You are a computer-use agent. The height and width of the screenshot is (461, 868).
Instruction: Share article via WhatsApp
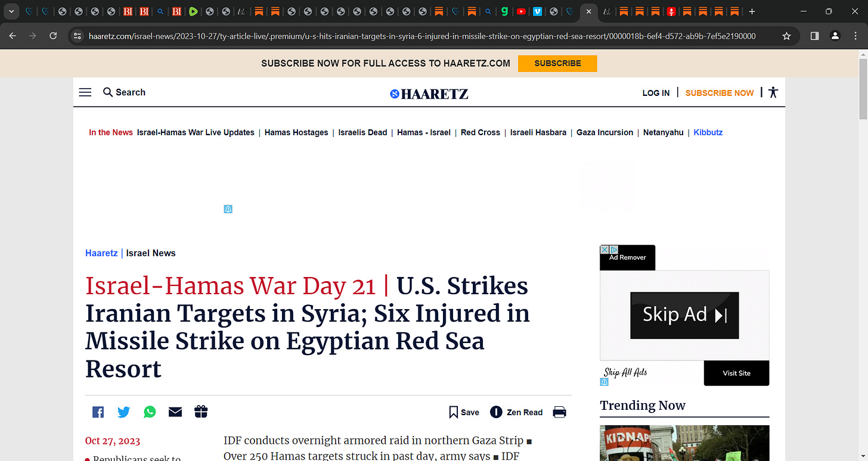[x=150, y=412]
